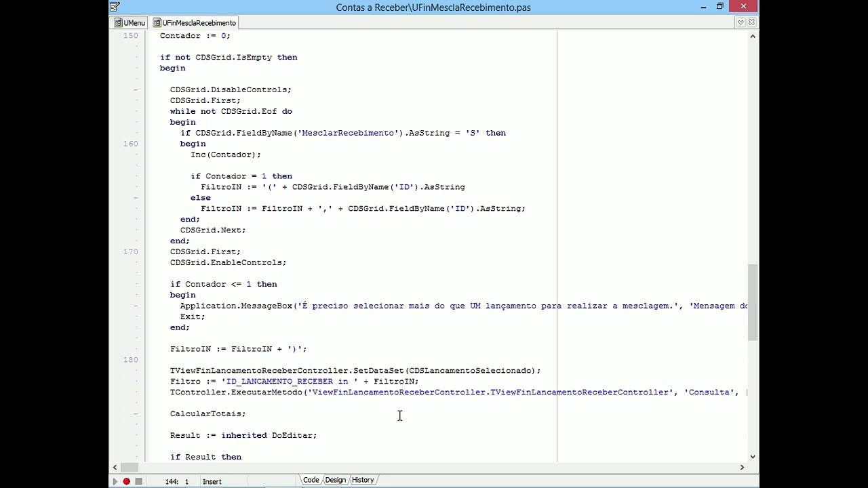Click line number 150 in gutter
The height and width of the screenshot is (488, 868).
(x=130, y=35)
